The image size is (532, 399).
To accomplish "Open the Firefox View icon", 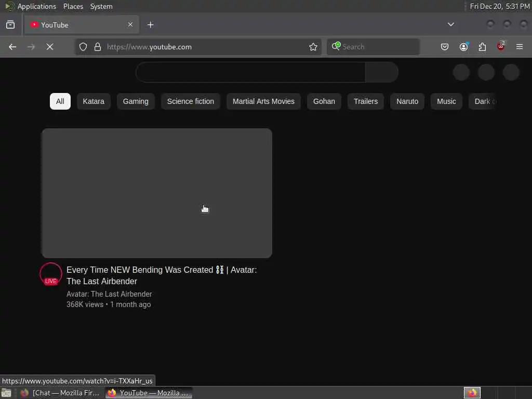I will click(10, 25).
